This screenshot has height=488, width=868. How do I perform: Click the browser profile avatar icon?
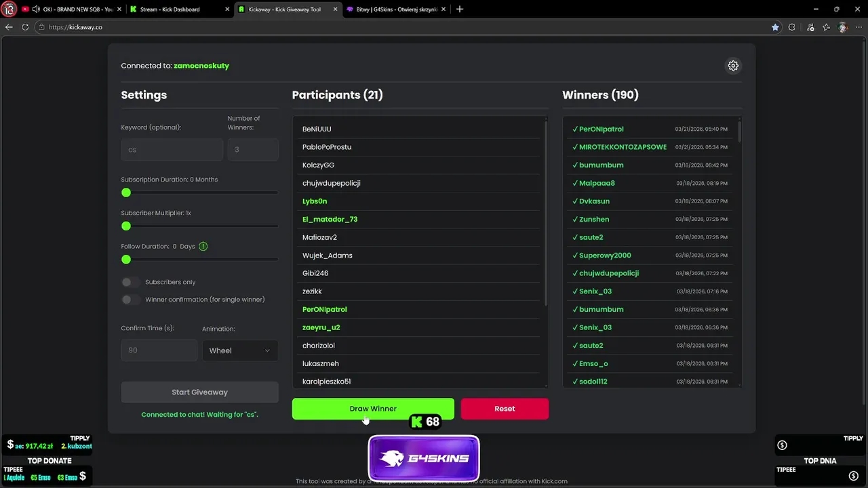point(843,27)
